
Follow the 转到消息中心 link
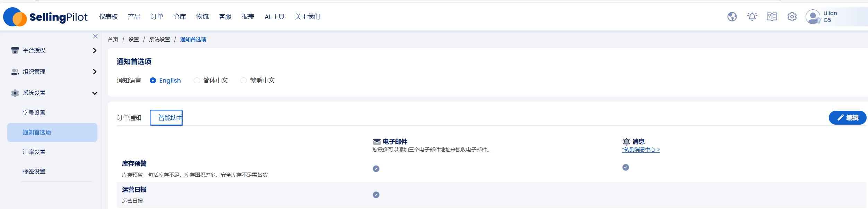pyautogui.click(x=641, y=150)
